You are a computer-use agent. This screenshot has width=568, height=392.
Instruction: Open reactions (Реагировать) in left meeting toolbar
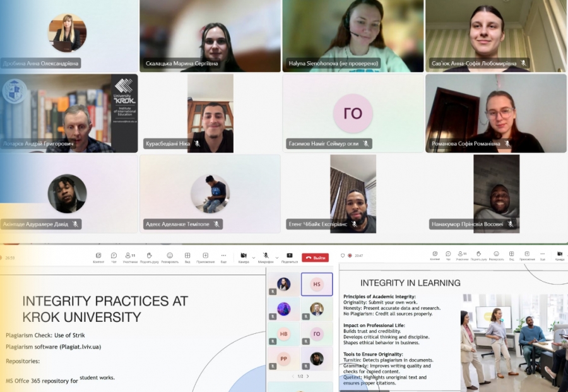pyautogui.click(x=170, y=258)
